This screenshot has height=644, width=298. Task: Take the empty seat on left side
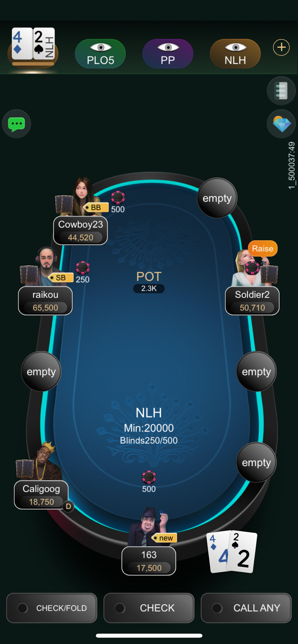41,372
